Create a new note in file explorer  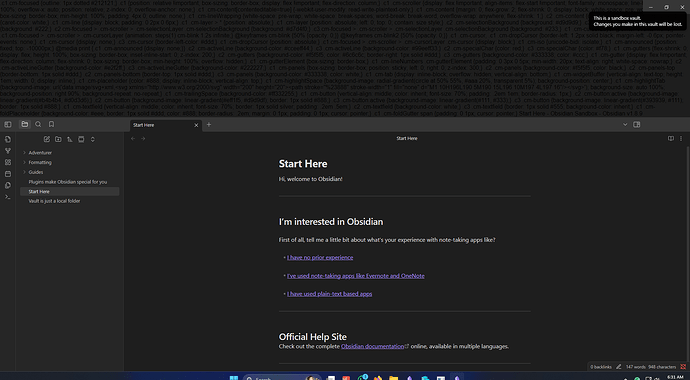47,139
